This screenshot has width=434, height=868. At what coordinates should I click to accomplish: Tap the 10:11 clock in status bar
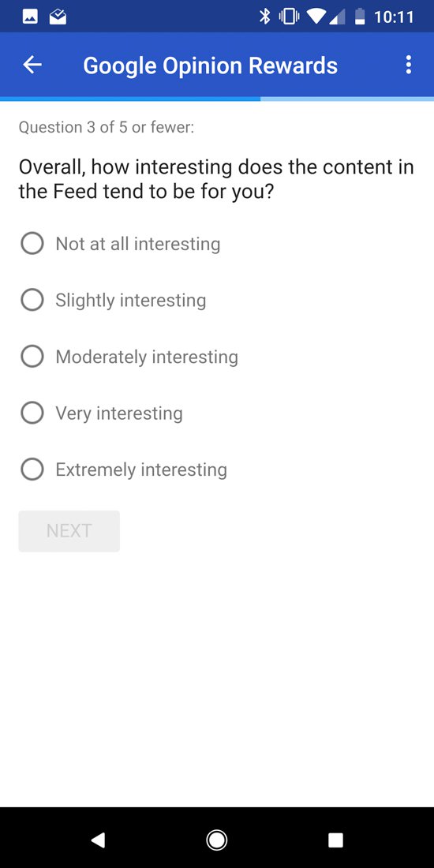coord(394,17)
